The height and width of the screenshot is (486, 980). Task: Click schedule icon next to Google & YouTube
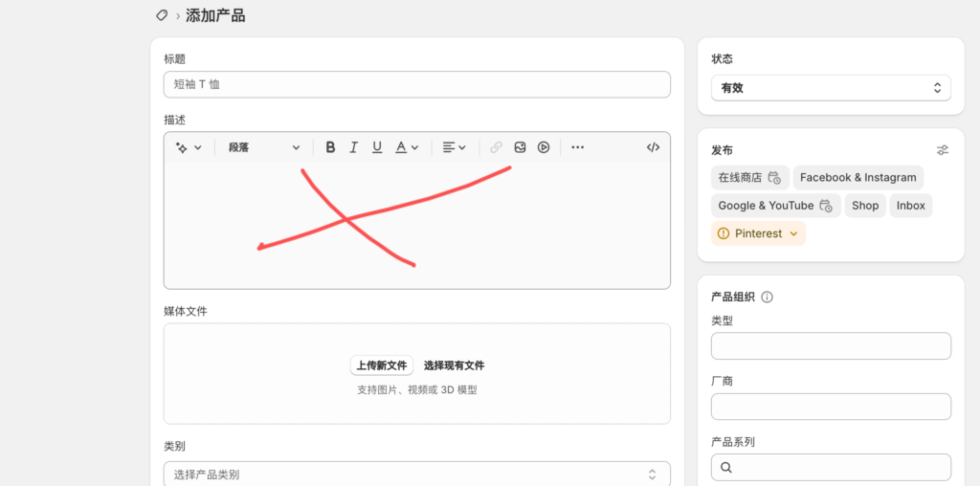826,206
